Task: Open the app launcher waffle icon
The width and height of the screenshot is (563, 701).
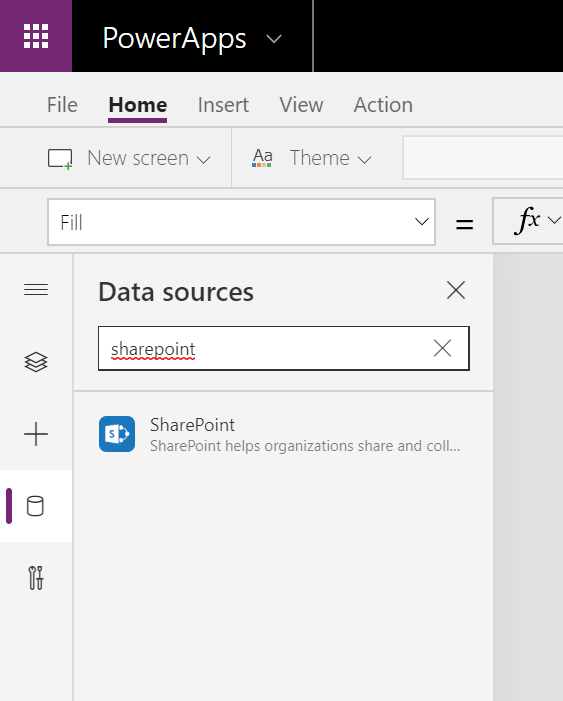Action: (x=36, y=36)
